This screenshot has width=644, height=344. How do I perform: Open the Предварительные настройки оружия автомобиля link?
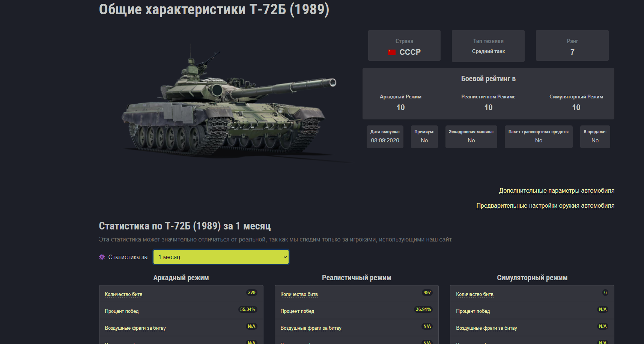coord(545,206)
